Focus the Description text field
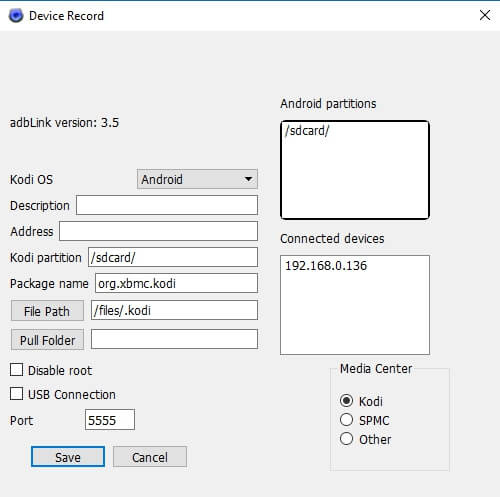Screen dimensions: 500x497 (x=167, y=205)
